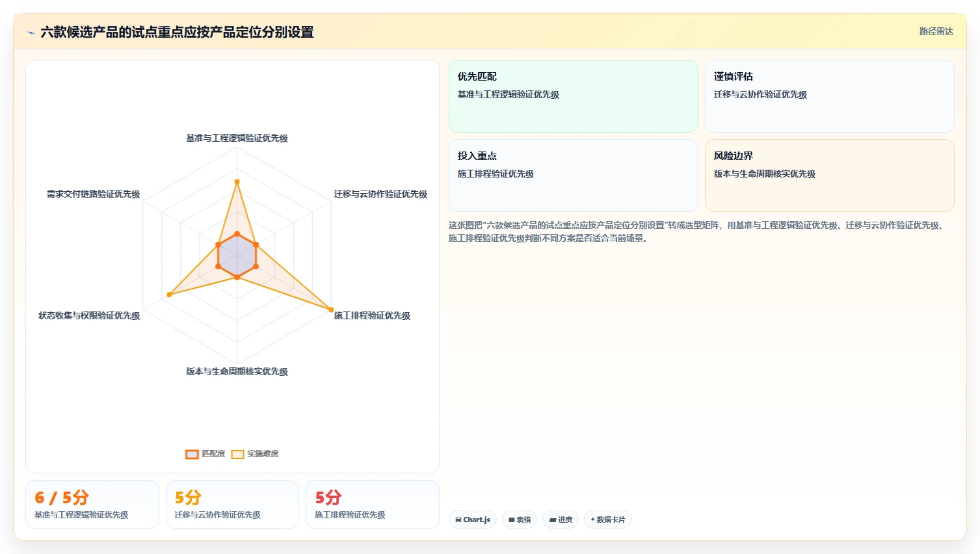This screenshot has width=980, height=554.
Task: Open the 投入重点 card
Action: tap(573, 176)
